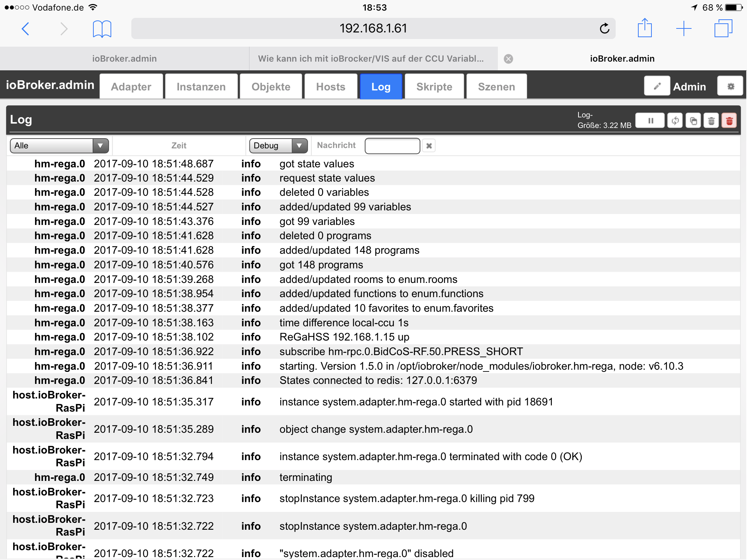The image size is (747, 560).
Task: Close the Wie kann ich mit ioBrocker tab
Action: point(508,59)
